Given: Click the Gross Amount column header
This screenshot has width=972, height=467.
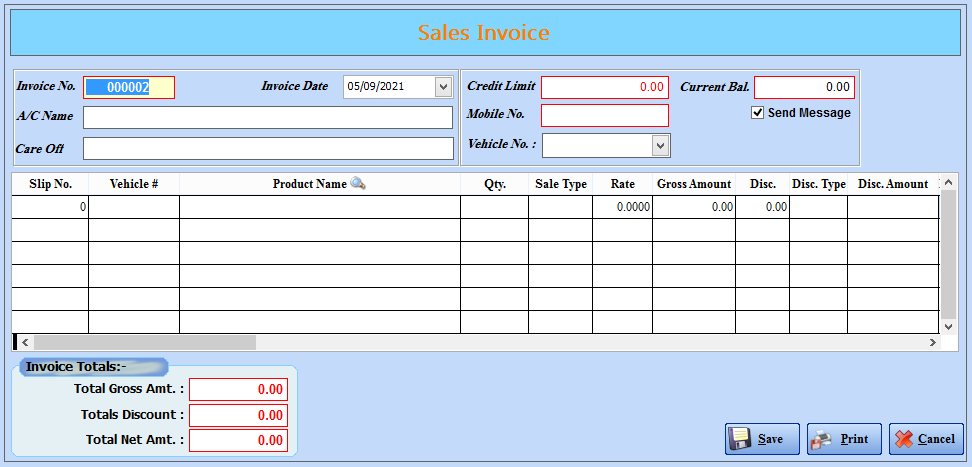Looking at the screenshot, I should point(694,184).
